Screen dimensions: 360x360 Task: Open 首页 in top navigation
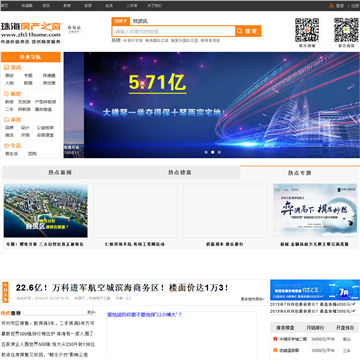(4, 6)
